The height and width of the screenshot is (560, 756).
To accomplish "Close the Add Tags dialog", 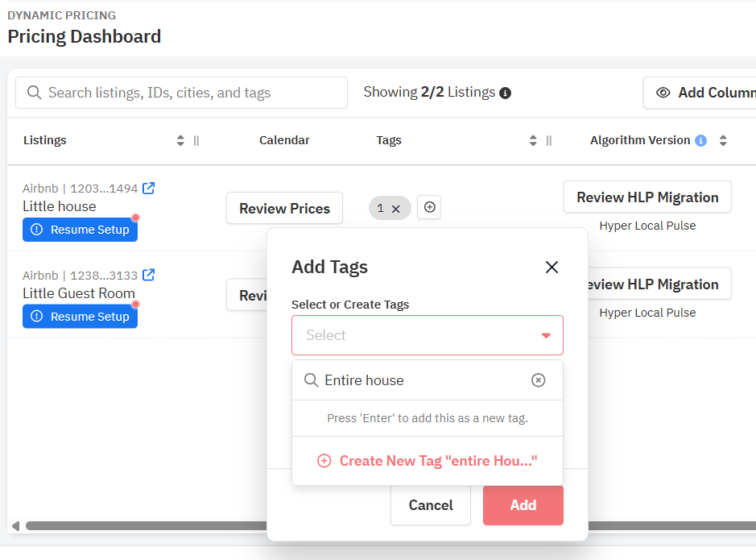I will (x=552, y=268).
